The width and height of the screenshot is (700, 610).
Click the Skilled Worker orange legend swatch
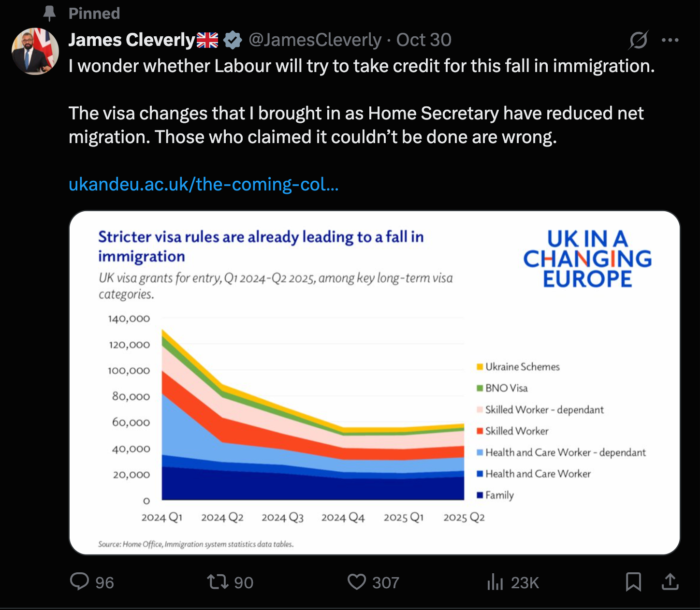click(480, 431)
